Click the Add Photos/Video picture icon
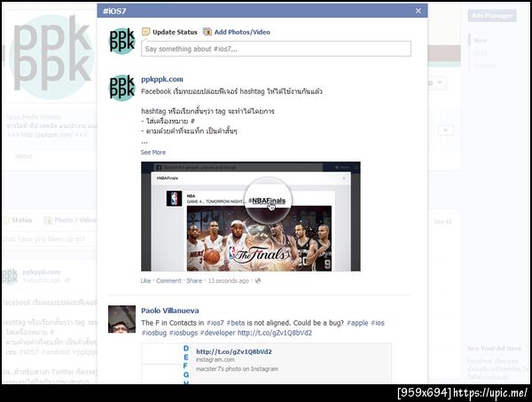532x402 pixels. pos(207,32)
